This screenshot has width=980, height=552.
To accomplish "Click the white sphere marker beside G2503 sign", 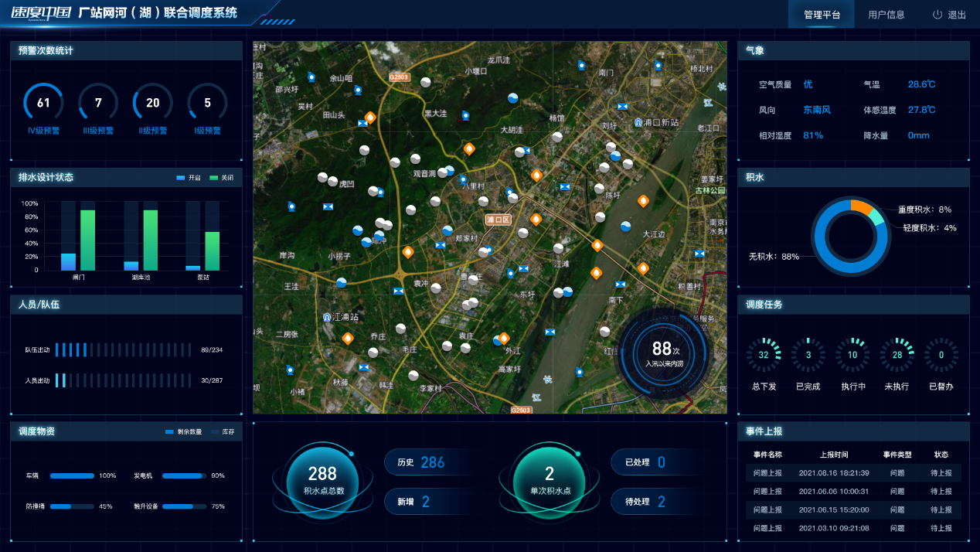I will [x=425, y=82].
